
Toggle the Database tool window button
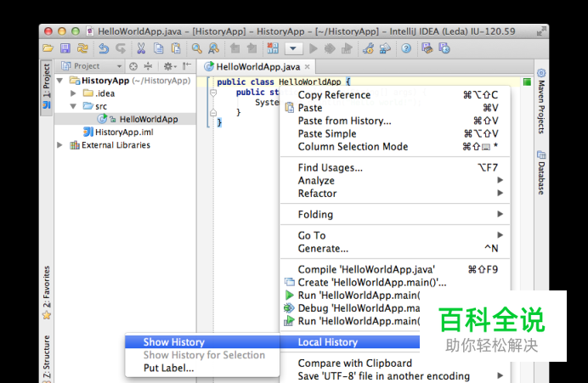coord(541,172)
